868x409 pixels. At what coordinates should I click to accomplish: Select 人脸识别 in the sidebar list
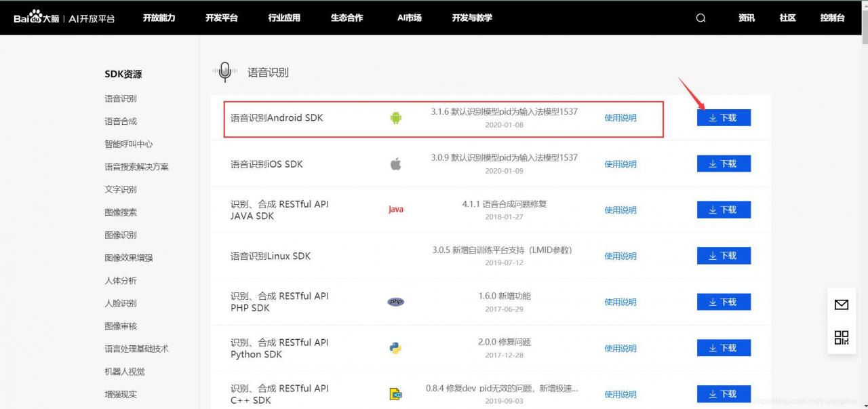(121, 303)
